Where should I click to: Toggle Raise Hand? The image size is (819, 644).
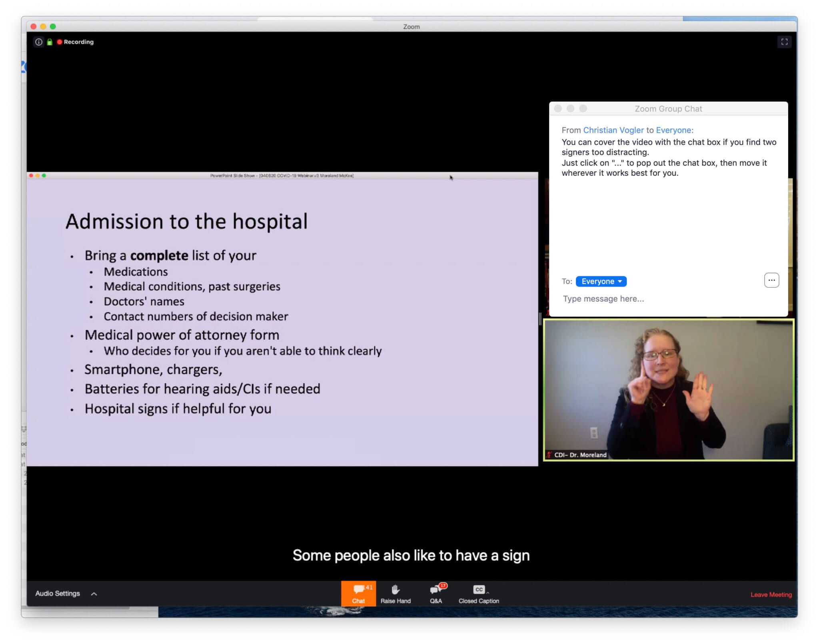pos(396,594)
